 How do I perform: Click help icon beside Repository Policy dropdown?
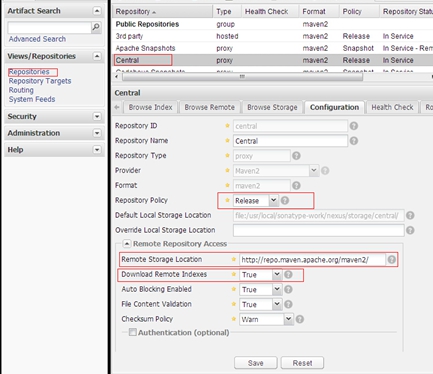tap(285, 201)
